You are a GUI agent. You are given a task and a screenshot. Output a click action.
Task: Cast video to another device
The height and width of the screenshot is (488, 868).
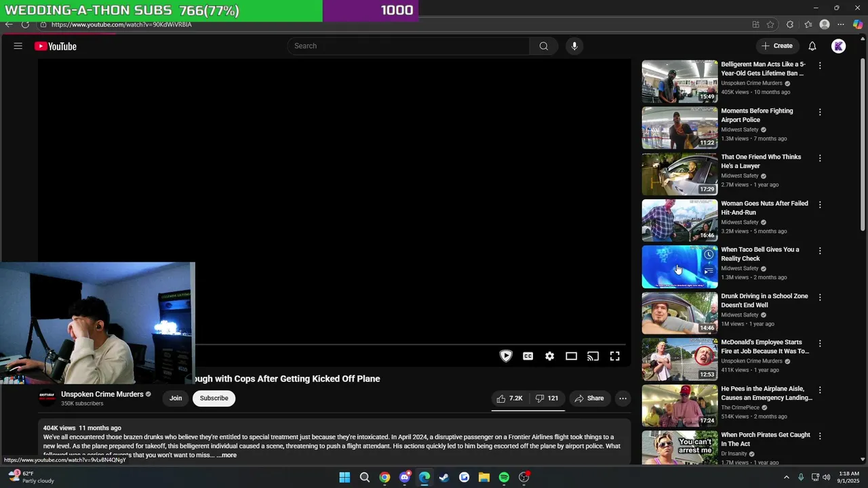[x=593, y=356]
